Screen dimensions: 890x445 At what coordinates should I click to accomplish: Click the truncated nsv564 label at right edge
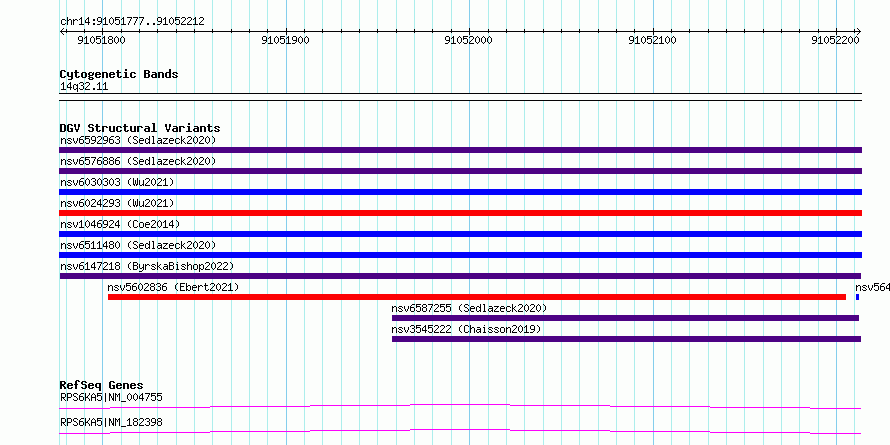coord(872,287)
